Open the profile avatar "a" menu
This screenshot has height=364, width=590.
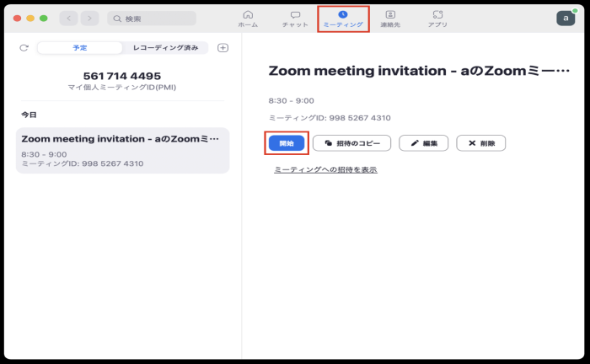click(566, 18)
